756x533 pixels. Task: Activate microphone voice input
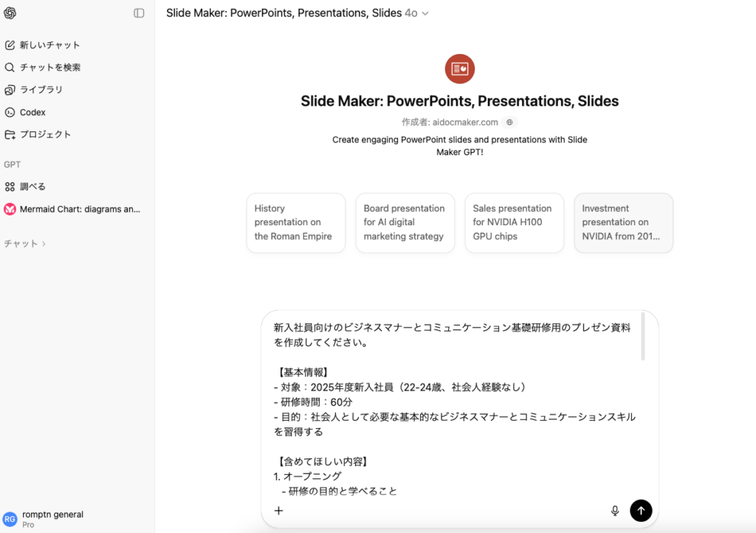click(x=615, y=510)
